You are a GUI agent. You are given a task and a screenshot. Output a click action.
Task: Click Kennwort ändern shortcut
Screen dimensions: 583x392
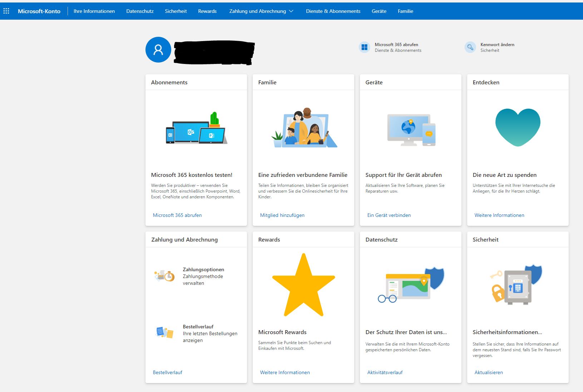(x=489, y=47)
